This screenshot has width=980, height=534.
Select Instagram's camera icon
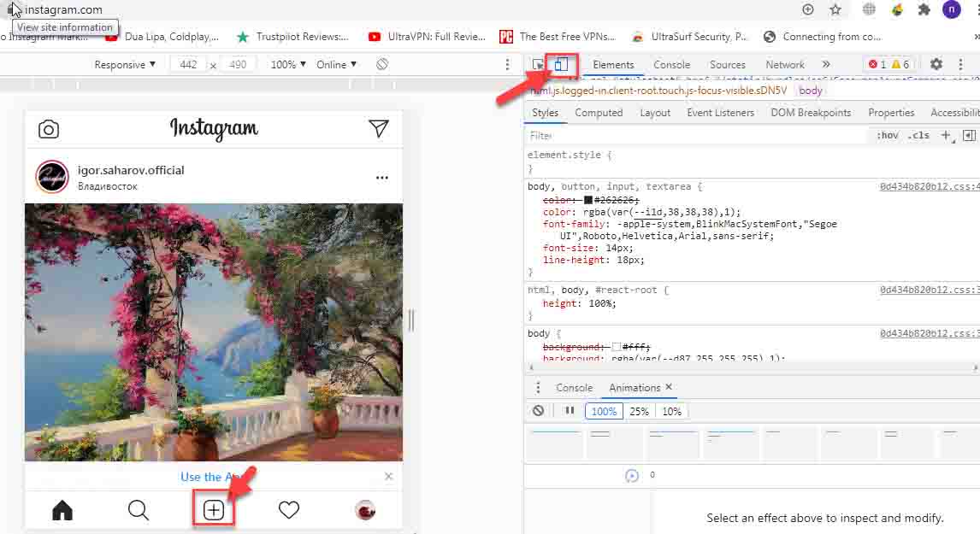[49, 128]
